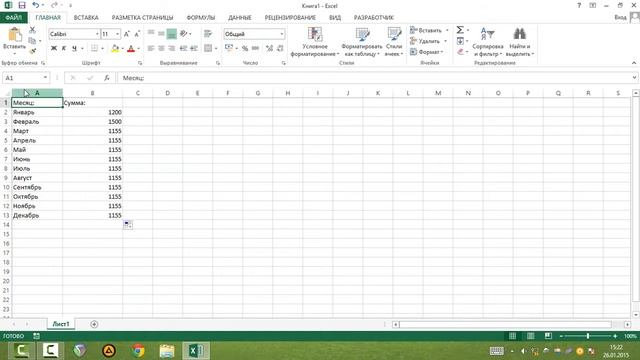The image size is (640, 360).
Task: Click Удалить cells button
Action: [x=424, y=41]
